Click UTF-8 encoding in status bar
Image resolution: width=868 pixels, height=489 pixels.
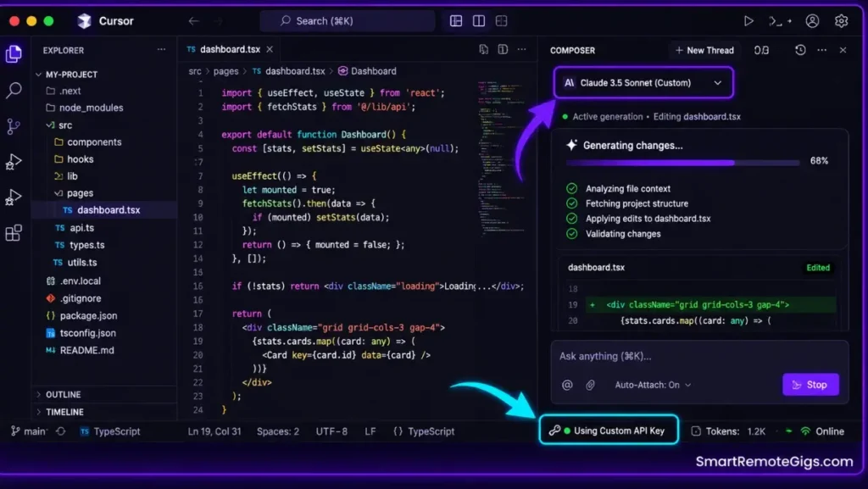[331, 431]
